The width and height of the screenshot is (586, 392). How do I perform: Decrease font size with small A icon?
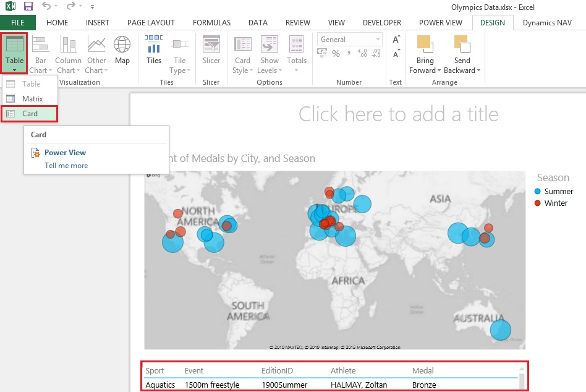click(x=396, y=54)
